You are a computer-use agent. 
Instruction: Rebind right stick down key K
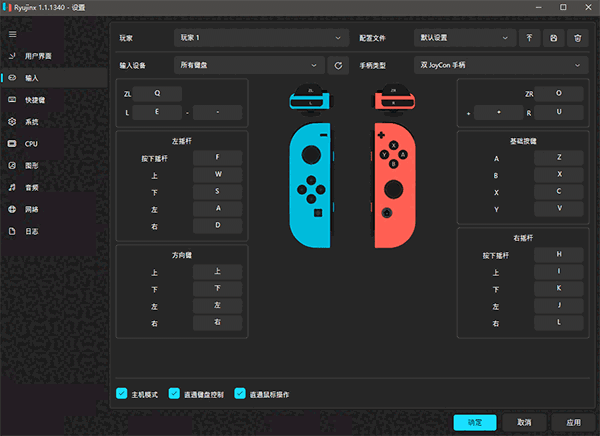[559, 289]
